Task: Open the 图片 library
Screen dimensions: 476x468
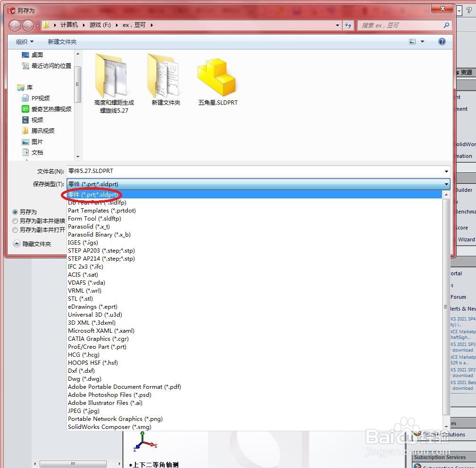Action: tap(33, 142)
